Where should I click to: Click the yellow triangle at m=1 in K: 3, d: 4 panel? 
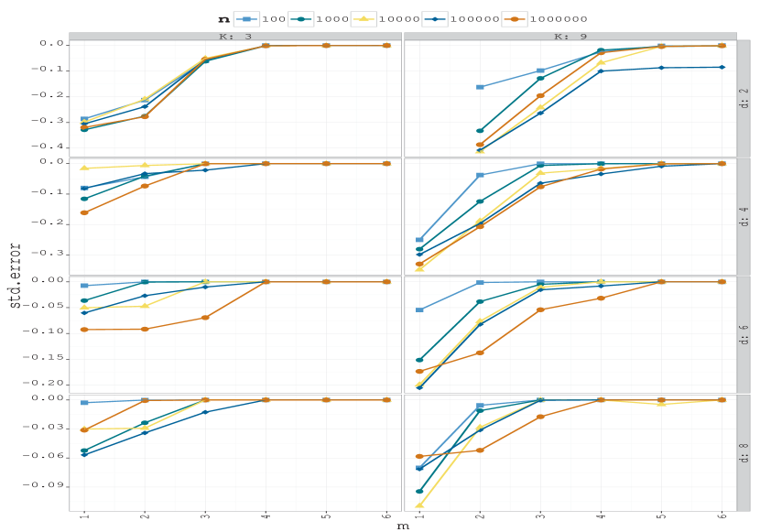(84, 168)
